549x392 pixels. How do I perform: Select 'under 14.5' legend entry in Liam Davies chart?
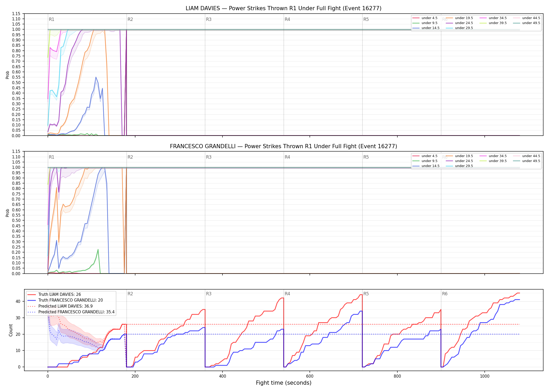tap(426, 28)
